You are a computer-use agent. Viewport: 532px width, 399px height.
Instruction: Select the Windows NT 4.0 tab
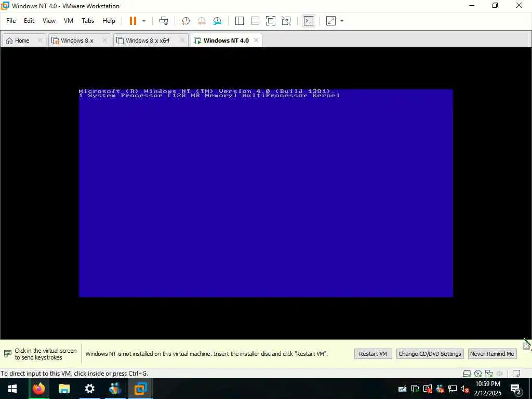[x=226, y=41]
